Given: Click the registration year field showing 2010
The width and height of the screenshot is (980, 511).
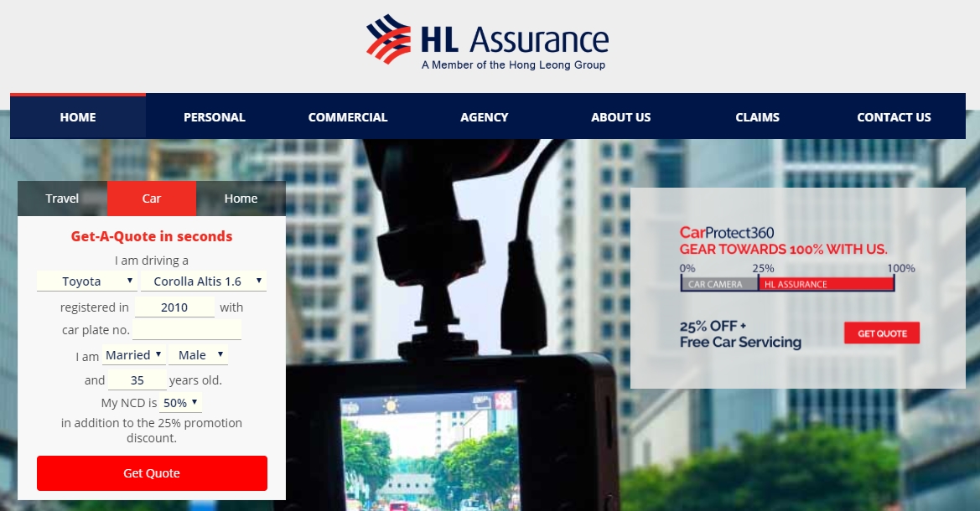Looking at the screenshot, I should tap(174, 307).
